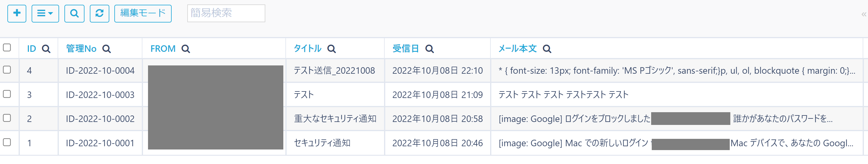Sort by 管理No column header
Viewport: 868px width, 164px height.
pos(81,49)
